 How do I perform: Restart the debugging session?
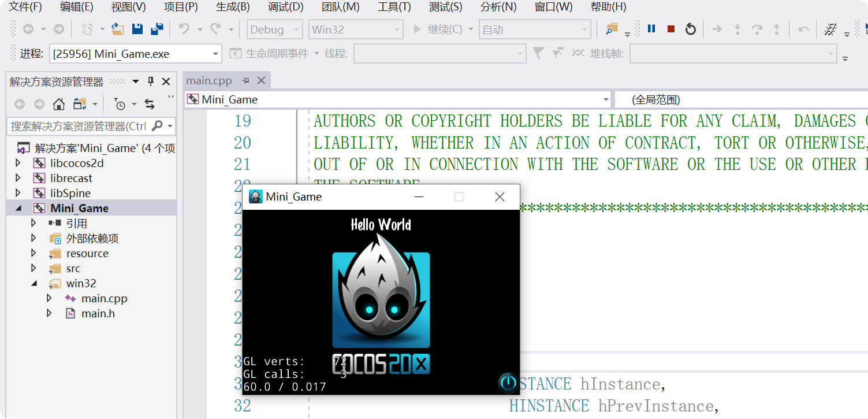click(691, 29)
